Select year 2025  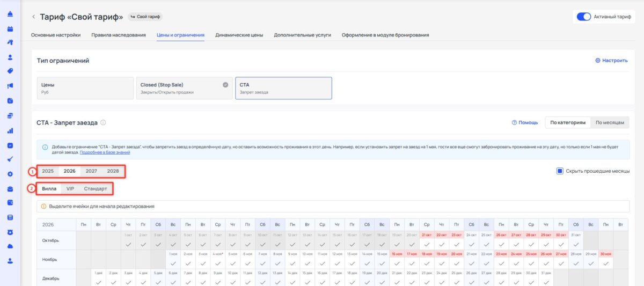pos(48,171)
